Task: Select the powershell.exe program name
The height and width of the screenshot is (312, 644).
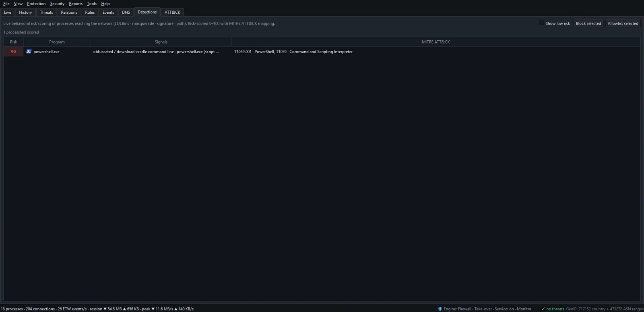Action: [46, 52]
